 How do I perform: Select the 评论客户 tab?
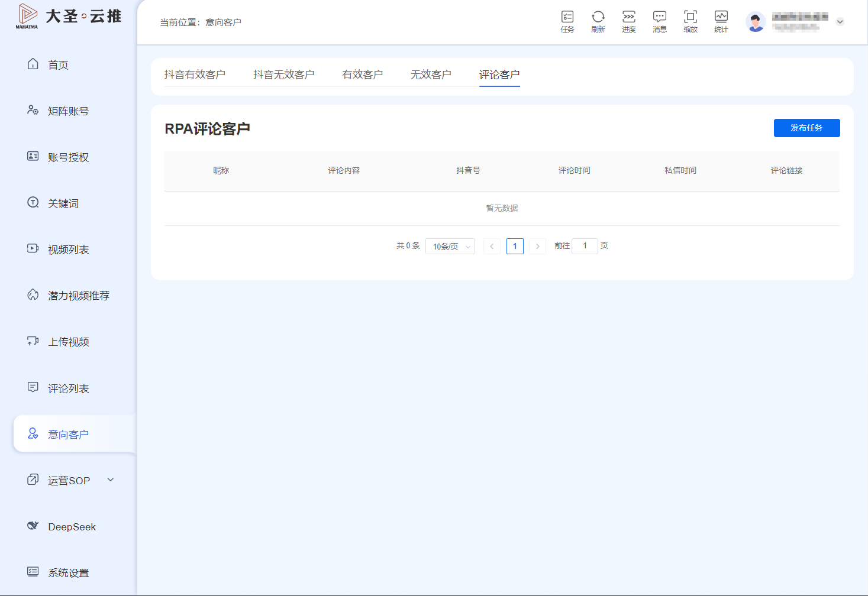click(499, 74)
